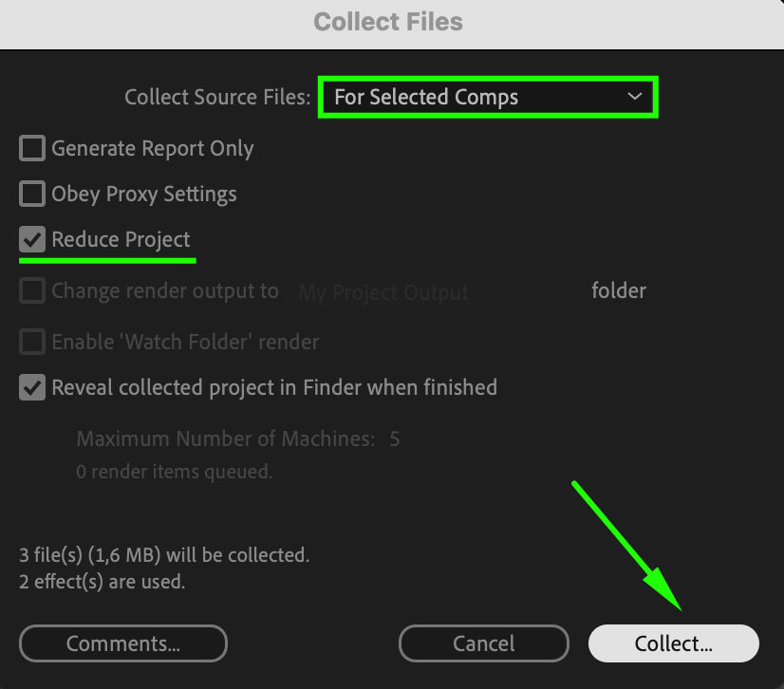Click the My Project Output folder field

[435, 291]
